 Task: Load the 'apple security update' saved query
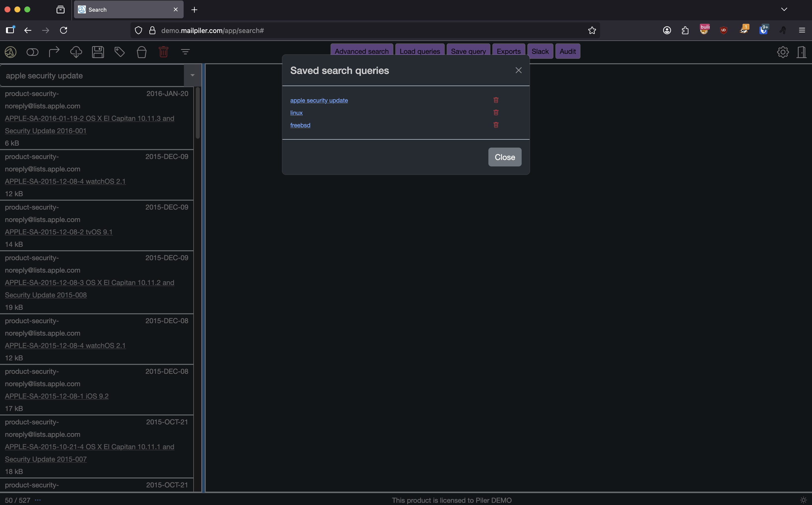point(319,100)
